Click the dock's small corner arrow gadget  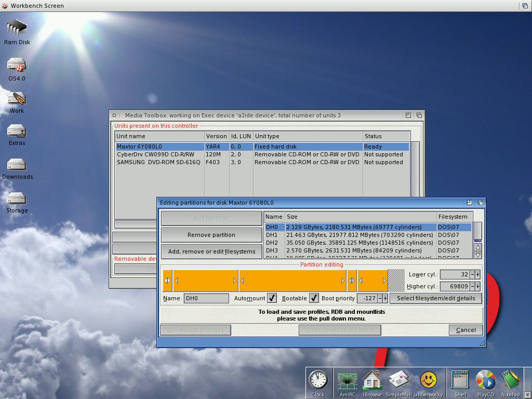pyautogui.click(x=527, y=394)
